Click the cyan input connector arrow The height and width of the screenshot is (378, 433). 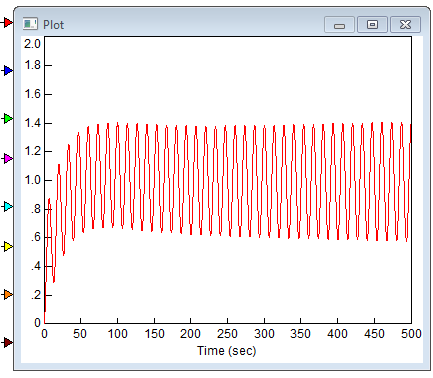(x=8, y=206)
